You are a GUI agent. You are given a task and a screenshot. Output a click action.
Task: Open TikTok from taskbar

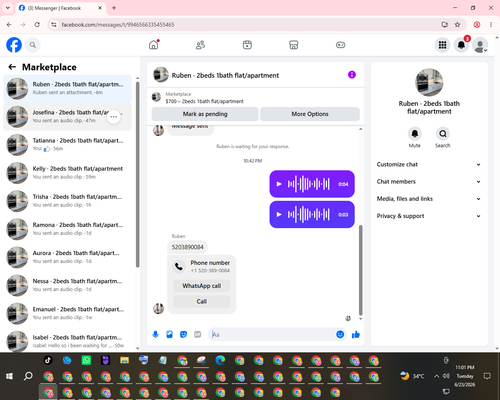click(x=48, y=360)
